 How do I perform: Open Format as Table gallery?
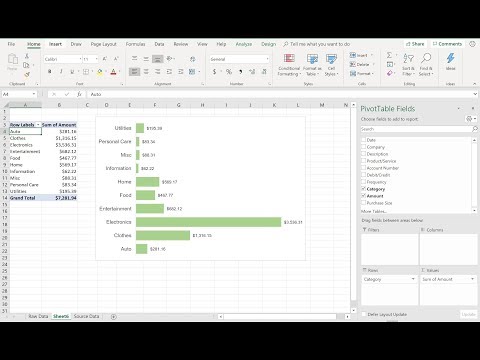(x=312, y=65)
